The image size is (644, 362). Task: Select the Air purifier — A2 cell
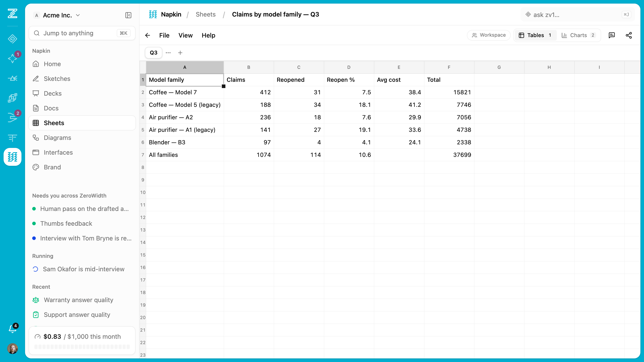click(x=185, y=117)
